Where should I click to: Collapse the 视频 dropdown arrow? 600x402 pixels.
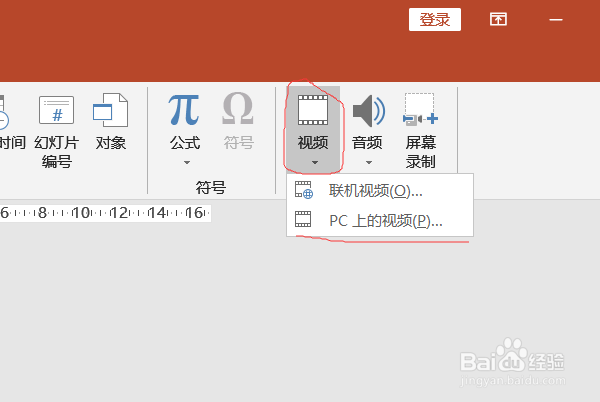(315, 163)
